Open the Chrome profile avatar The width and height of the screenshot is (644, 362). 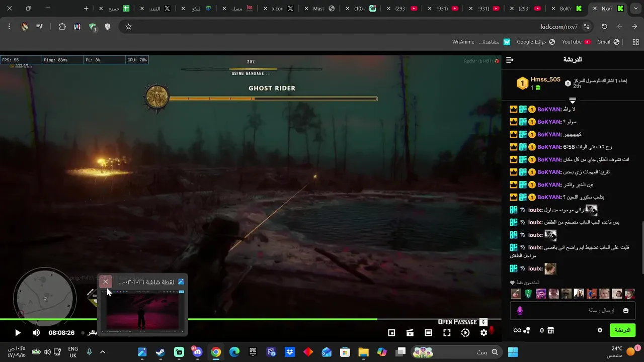click(x=24, y=27)
